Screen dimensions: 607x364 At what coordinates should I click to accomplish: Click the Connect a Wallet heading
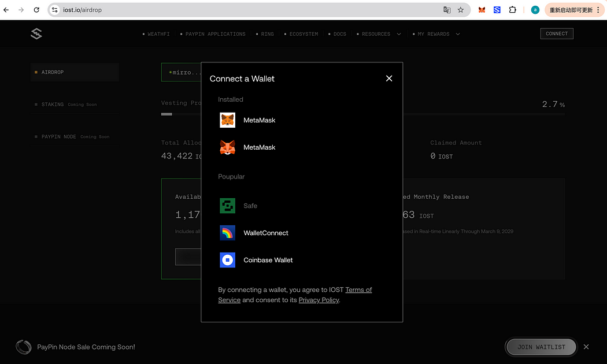[242, 79]
